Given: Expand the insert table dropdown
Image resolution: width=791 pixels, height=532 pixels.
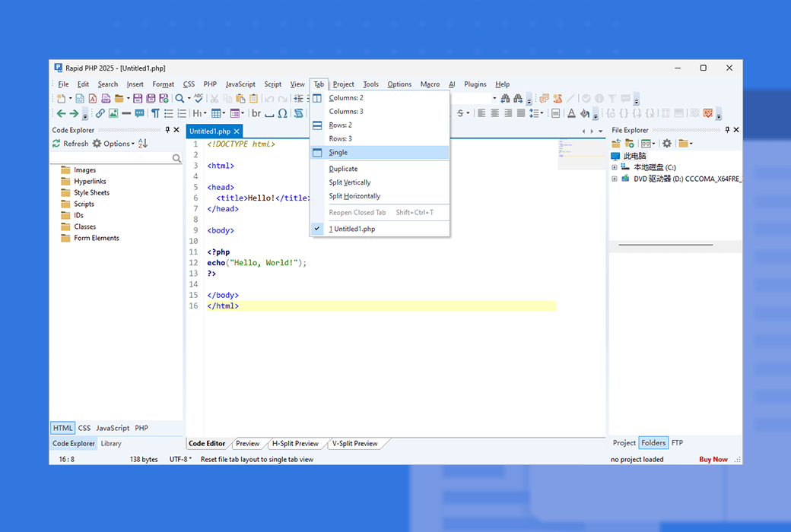Looking at the screenshot, I should tap(224, 113).
